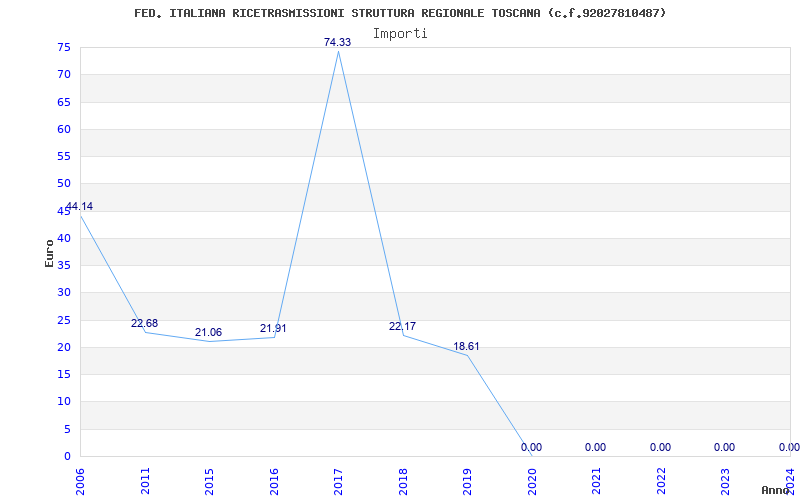This screenshot has height=500, width=800.
Task: Click the y-axis tick value 50
Action: click(64, 184)
